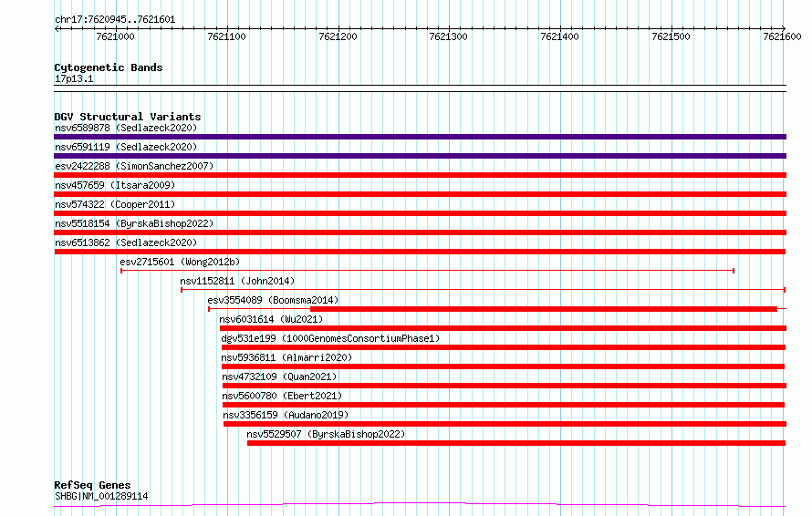Click the red bar under nsv457659
The image size is (812, 516).
(x=420, y=194)
